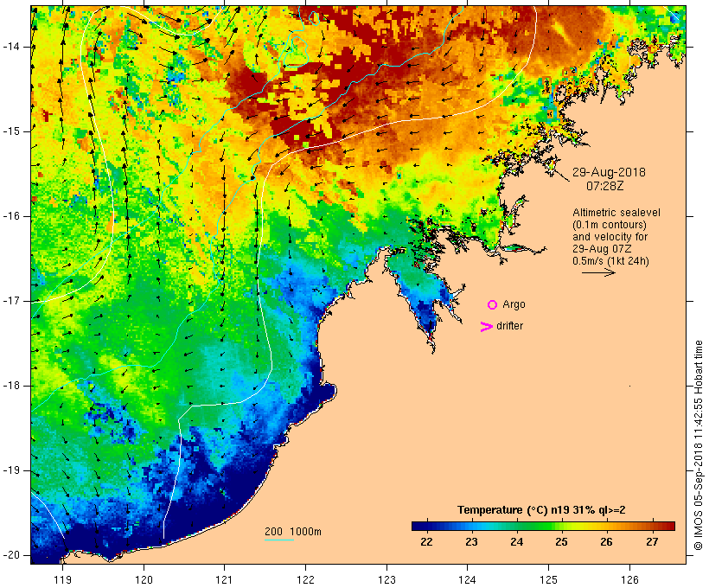Click the 'Temperature (°C) n19 31% ql>=2' title

(541, 510)
